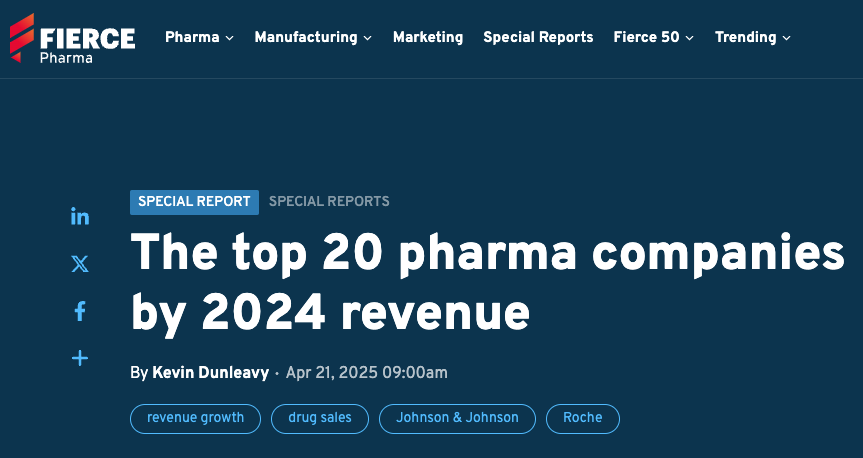Select the Roche tag
The width and height of the screenshot is (863, 458).
click(583, 418)
